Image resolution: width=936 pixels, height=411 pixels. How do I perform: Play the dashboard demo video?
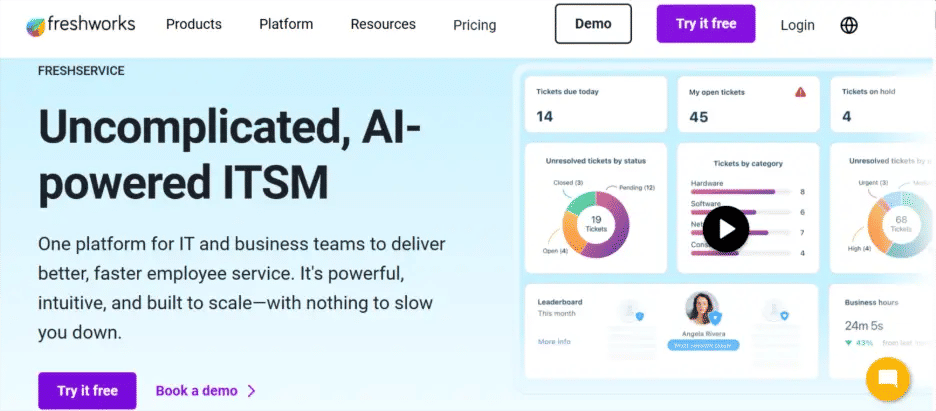pos(725,229)
